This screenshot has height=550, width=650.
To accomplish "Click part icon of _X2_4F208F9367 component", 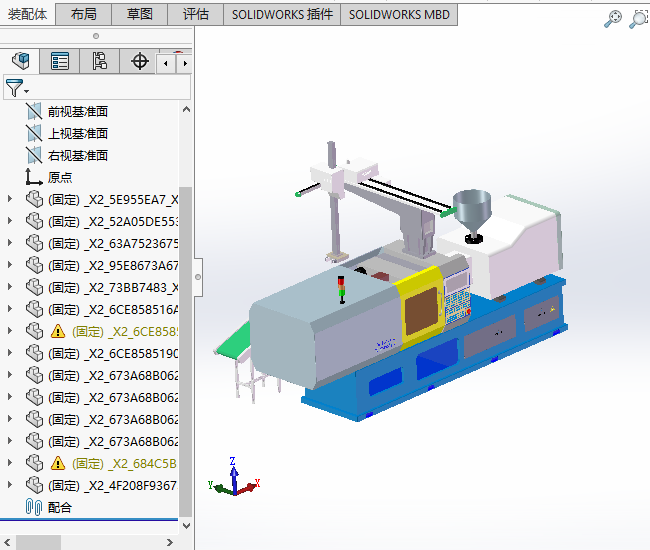I will coord(34,485).
